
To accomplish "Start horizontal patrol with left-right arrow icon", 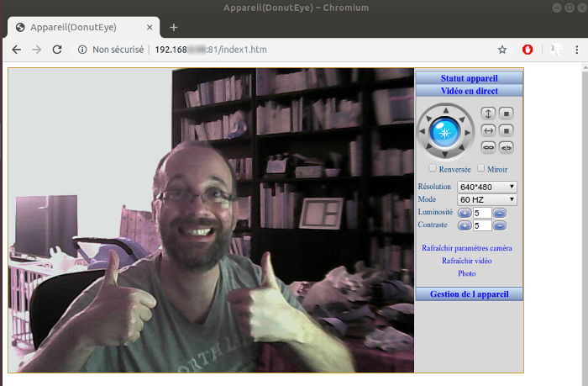I will pyautogui.click(x=488, y=130).
